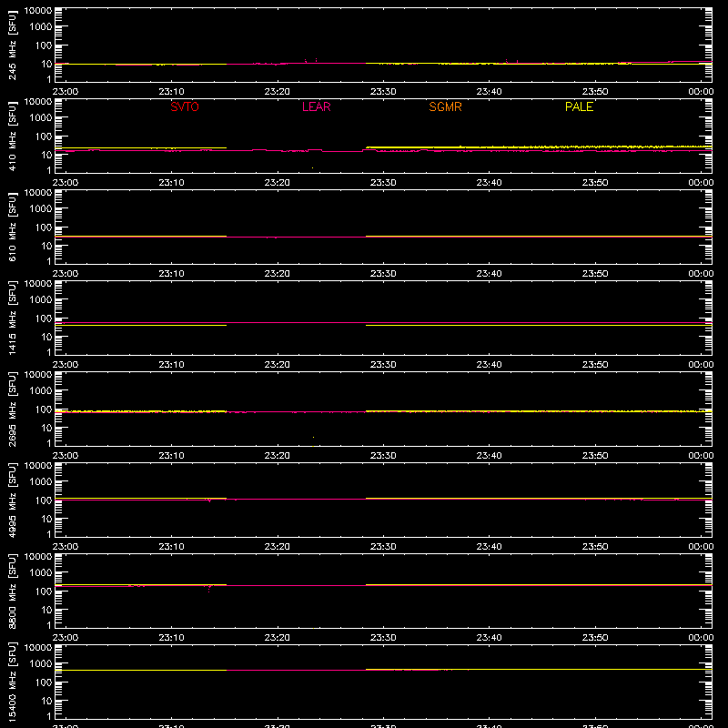Screen dimensions: 728x728
Task: Click 23:20 tick label below 610 MHz plot
Action: pyautogui.click(x=278, y=274)
